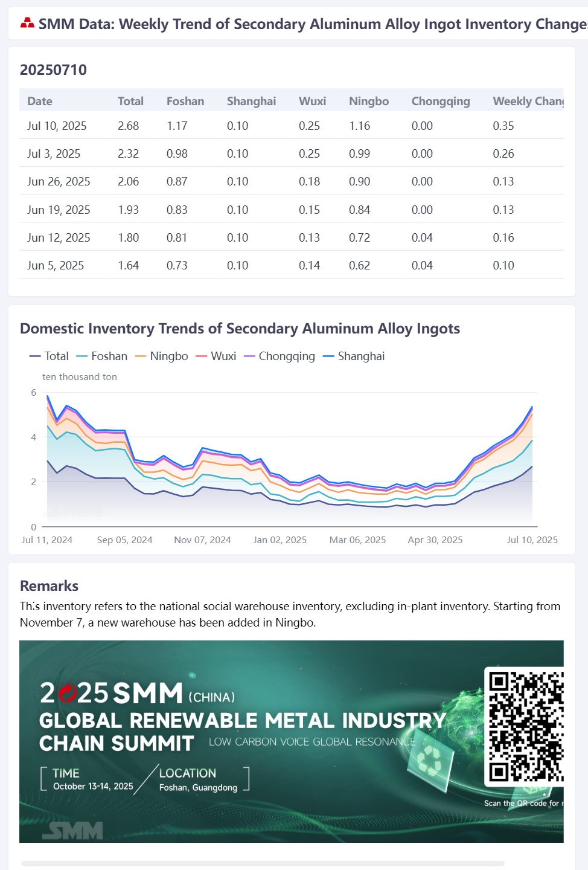Select the Jun 19, 2025 date cell
Image resolution: width=588 pixels, height=870 pixels.
[x=59, y=210]
